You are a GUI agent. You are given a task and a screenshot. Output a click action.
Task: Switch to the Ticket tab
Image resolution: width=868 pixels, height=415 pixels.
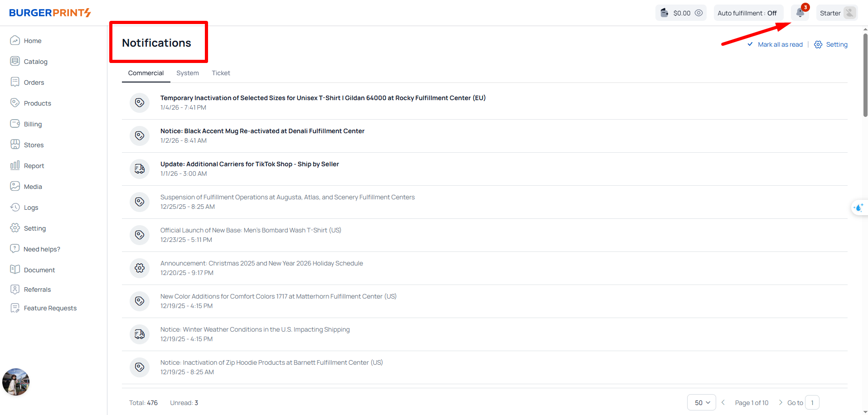221,73
